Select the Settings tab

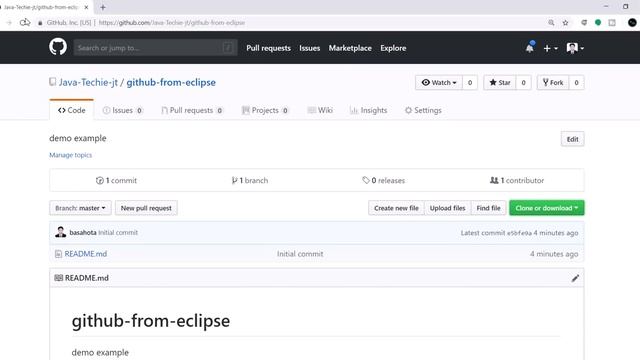pos(423,110)
